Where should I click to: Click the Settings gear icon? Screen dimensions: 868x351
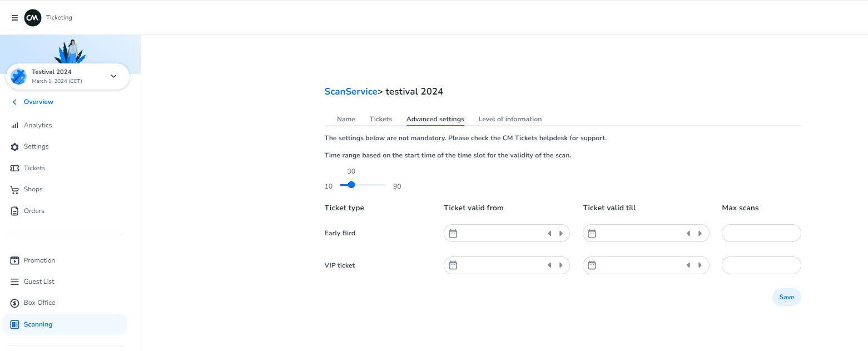tap(15, 147)
